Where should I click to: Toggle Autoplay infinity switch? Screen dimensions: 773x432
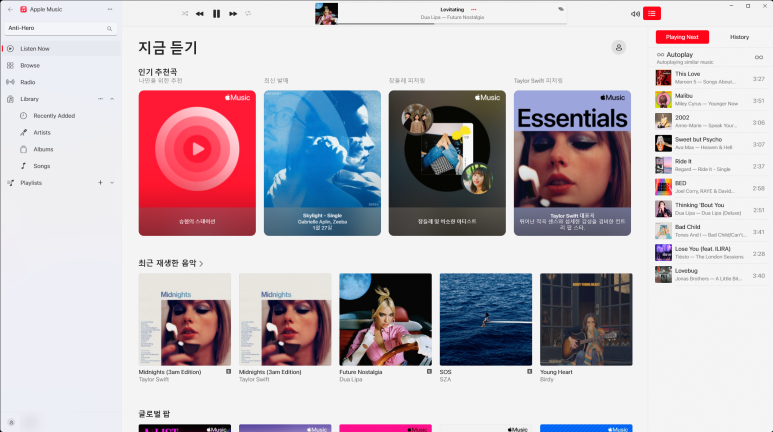click(x=759, y=57)
